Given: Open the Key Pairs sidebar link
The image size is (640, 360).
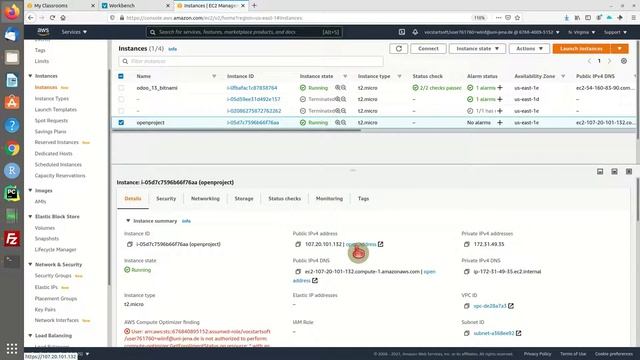Looking at the screenshot, I should coord(45,309).
